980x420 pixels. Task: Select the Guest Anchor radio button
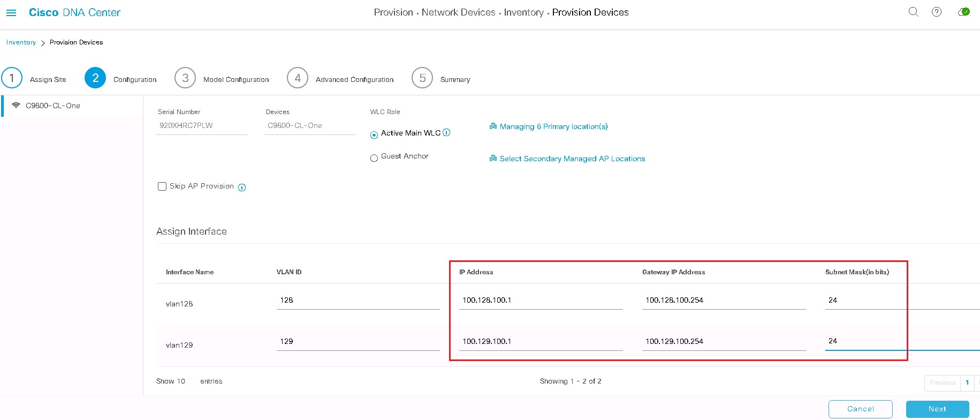(374, 158)
